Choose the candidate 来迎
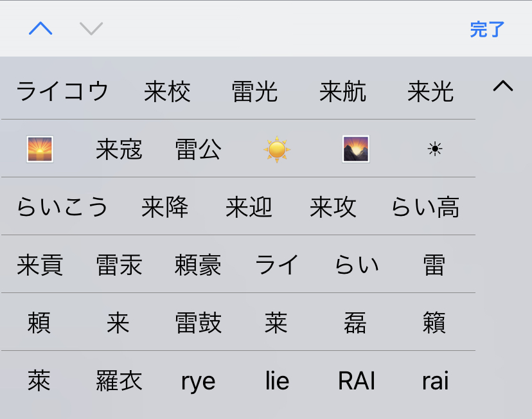532x419 pixels. 249,208
